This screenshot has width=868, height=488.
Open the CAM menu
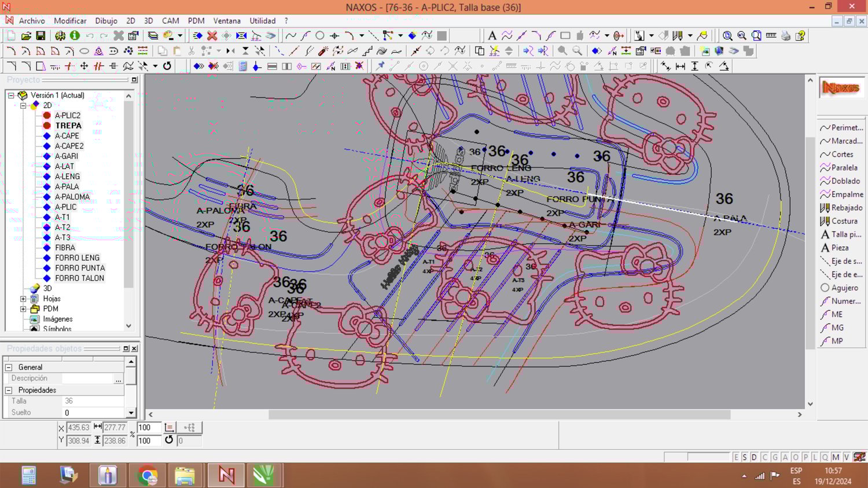[x=170, y=21]
